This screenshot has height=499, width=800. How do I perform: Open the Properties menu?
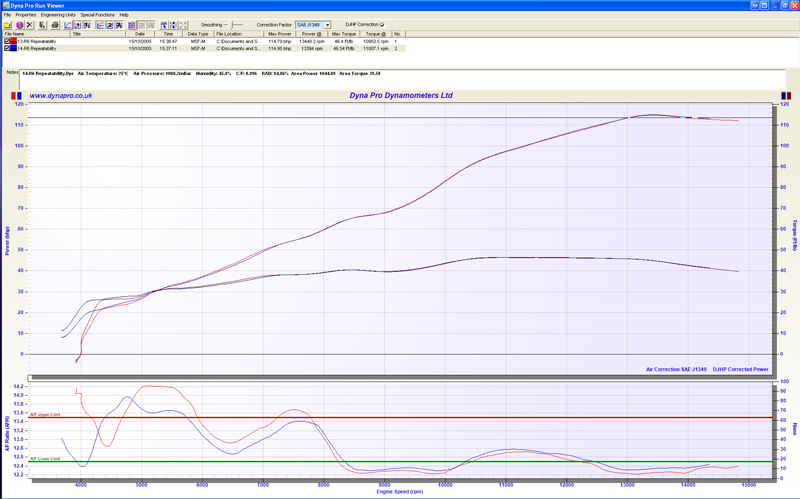(x=26, y=15)
